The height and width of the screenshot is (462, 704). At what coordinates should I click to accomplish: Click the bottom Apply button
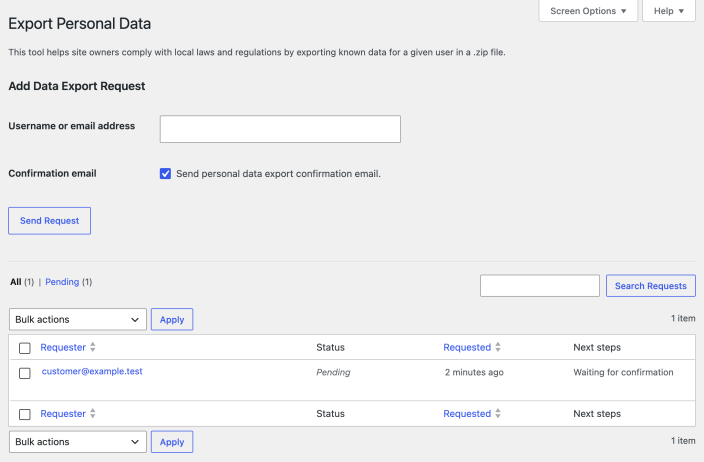pos(172,442)
